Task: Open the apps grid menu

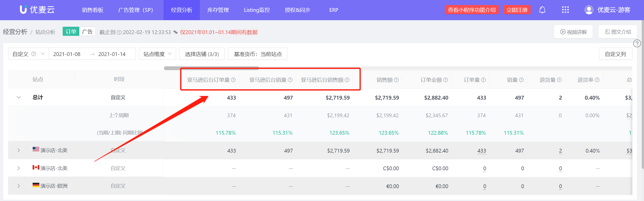Action: click(x=565, y=10)
